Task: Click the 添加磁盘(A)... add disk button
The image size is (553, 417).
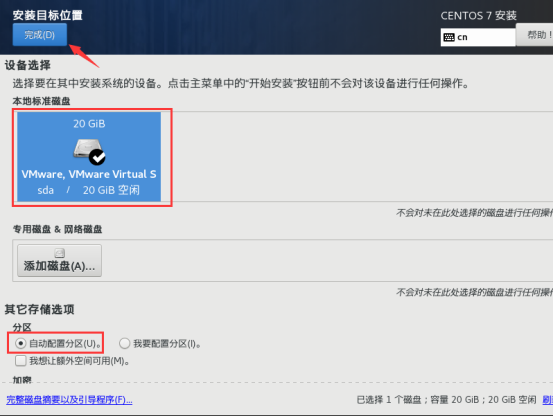Action: [x=60, y=260]
